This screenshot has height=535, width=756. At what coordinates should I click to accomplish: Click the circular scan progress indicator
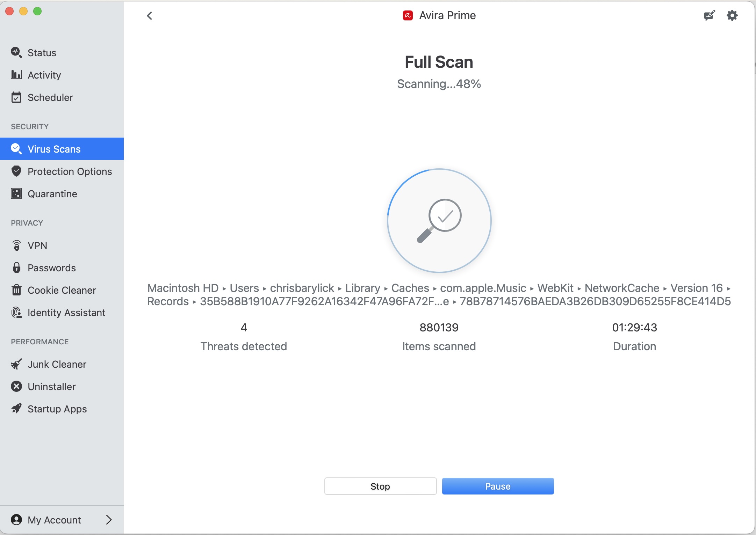pyautogui.click(x=439, y=221)
